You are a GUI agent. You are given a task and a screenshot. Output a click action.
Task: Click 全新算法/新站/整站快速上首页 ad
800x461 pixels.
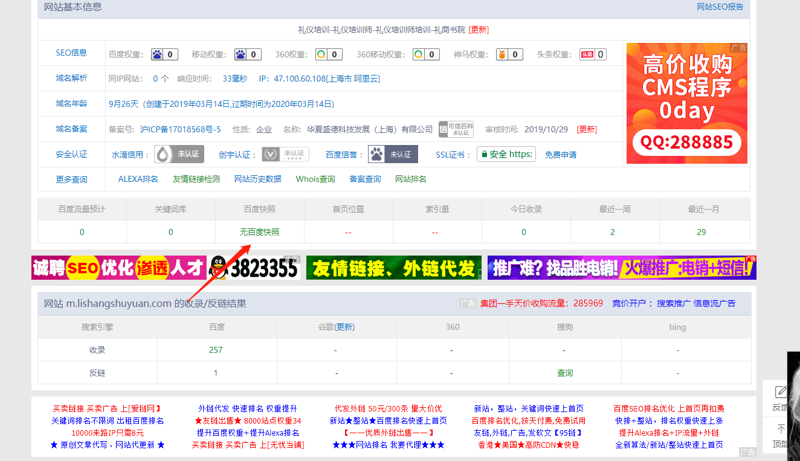(x=669, y=445)
